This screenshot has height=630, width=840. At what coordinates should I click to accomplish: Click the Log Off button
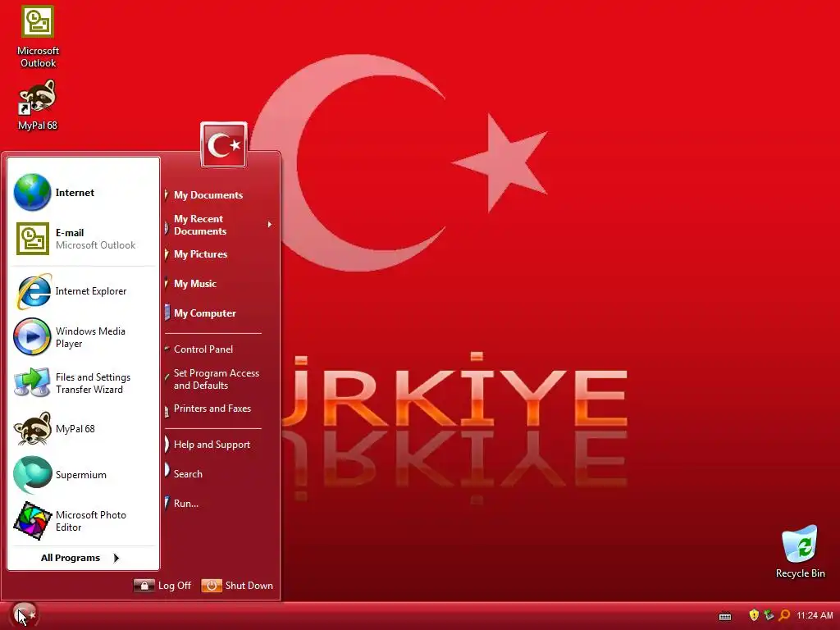tap(162, 586)
